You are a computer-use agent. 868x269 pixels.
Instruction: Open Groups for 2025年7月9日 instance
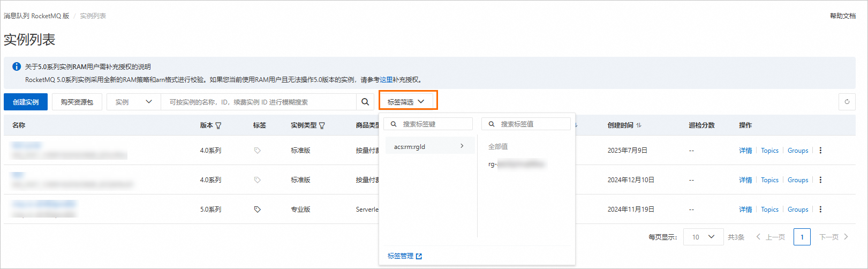798,151
